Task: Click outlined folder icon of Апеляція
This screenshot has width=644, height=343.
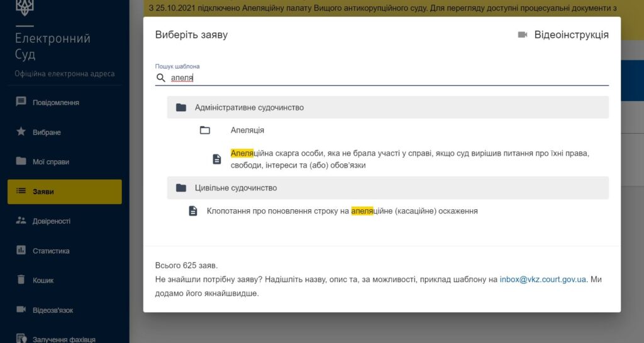Action: [x=205, y=131]
